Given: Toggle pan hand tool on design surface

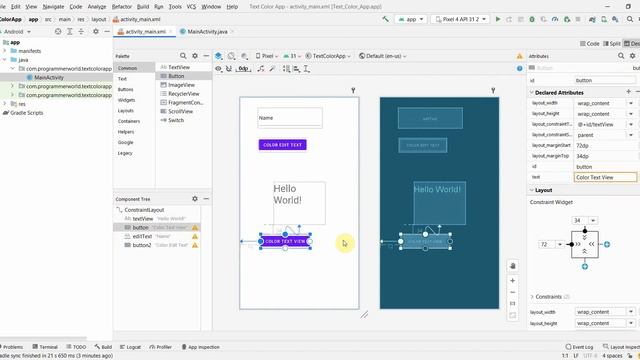Looking at the screenshot, I should point(513,266).
